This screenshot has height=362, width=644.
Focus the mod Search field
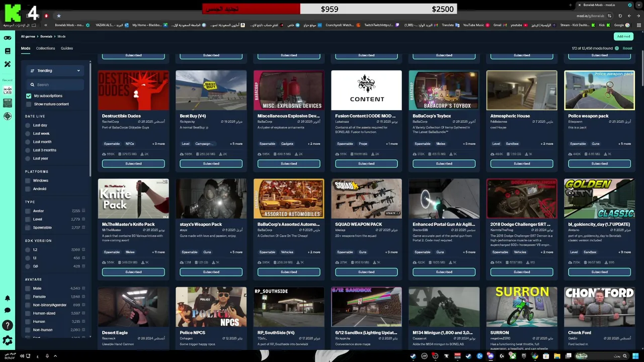tap(55, 85)
